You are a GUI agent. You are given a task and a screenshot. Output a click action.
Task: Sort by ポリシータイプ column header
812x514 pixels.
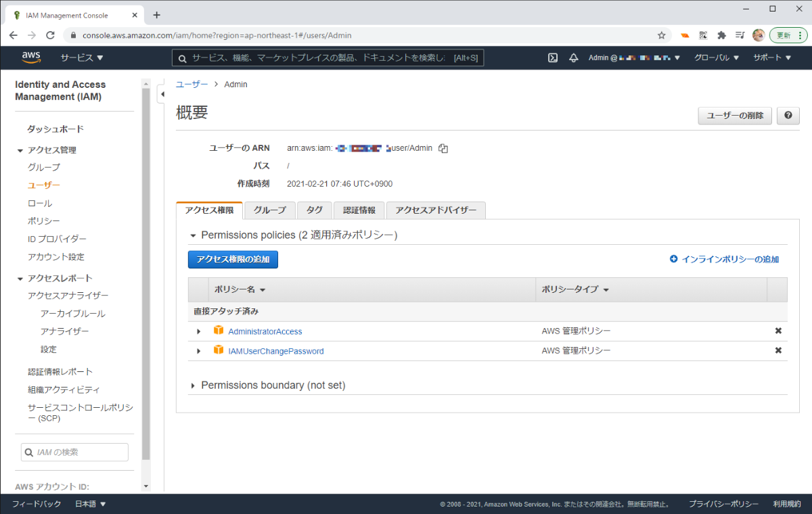click(x=575, y=289)
